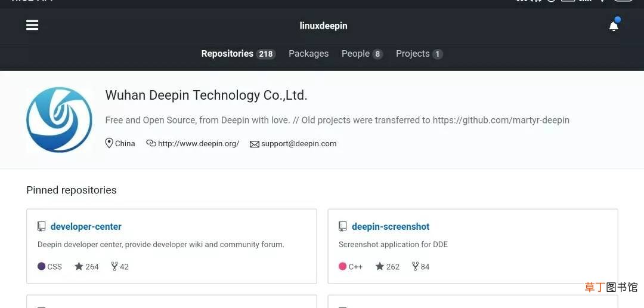View 42 forks of developer-center

click(120, 266)
